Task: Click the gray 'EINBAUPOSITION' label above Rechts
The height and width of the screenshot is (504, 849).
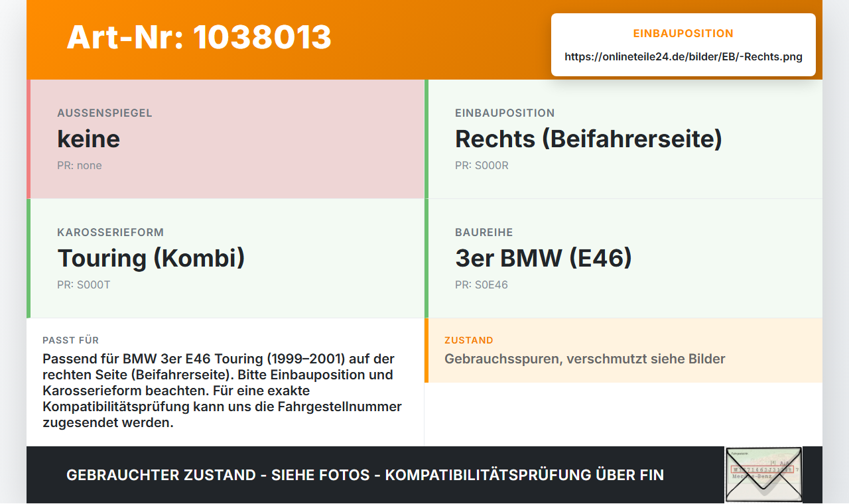Action: (x=505, y=113)
